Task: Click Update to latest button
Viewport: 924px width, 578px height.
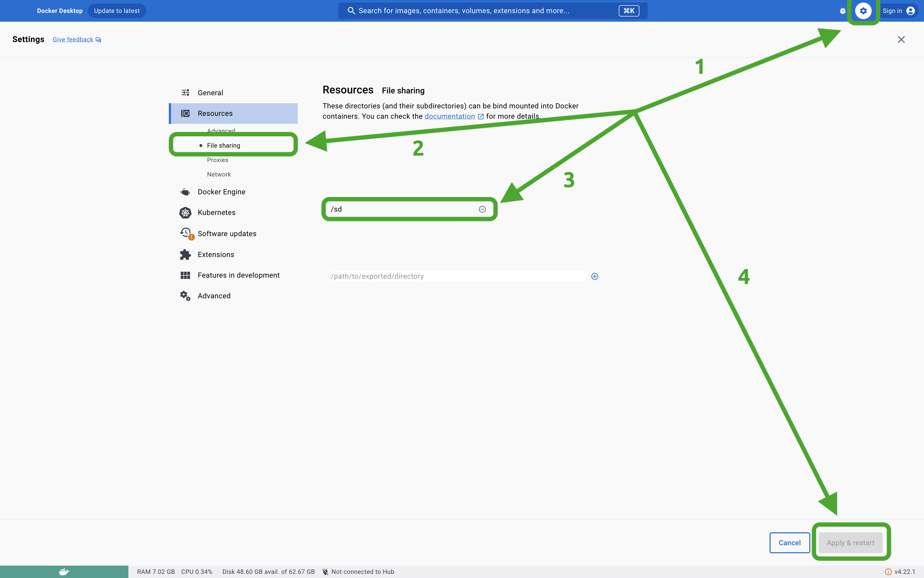Action: [x=117, y=11]
